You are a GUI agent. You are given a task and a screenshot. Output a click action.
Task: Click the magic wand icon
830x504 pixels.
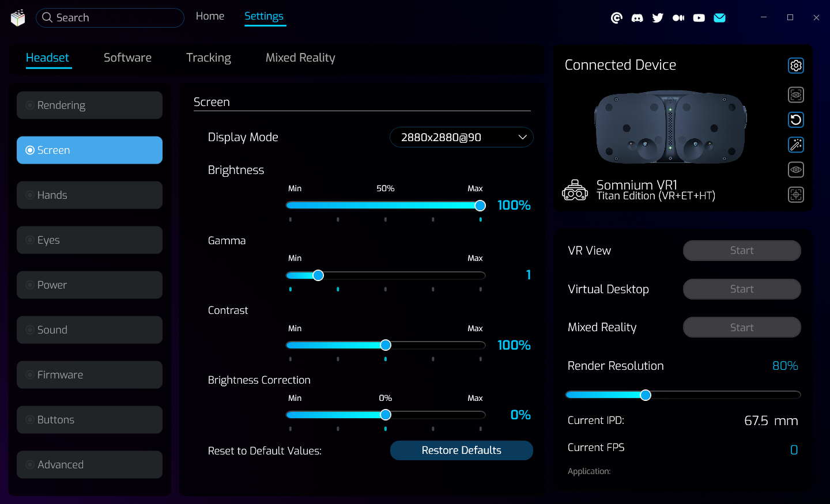click(x=796, y=145)
